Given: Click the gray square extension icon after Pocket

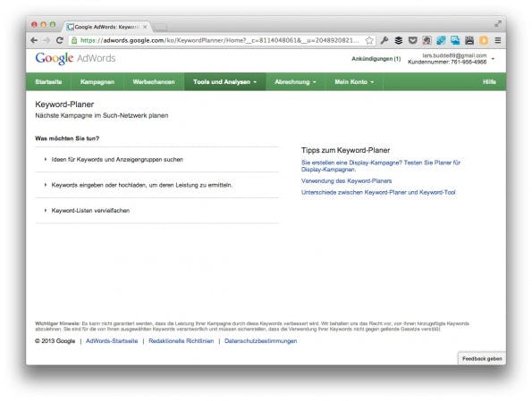Looking at the screenshot, I should coord(426,40).
